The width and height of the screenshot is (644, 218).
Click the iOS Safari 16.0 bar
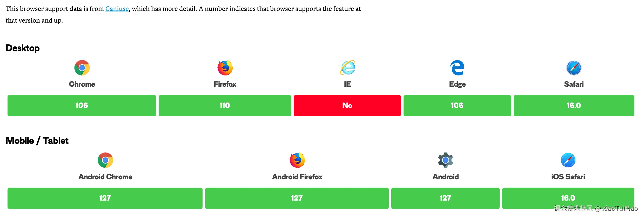point(568,198)
